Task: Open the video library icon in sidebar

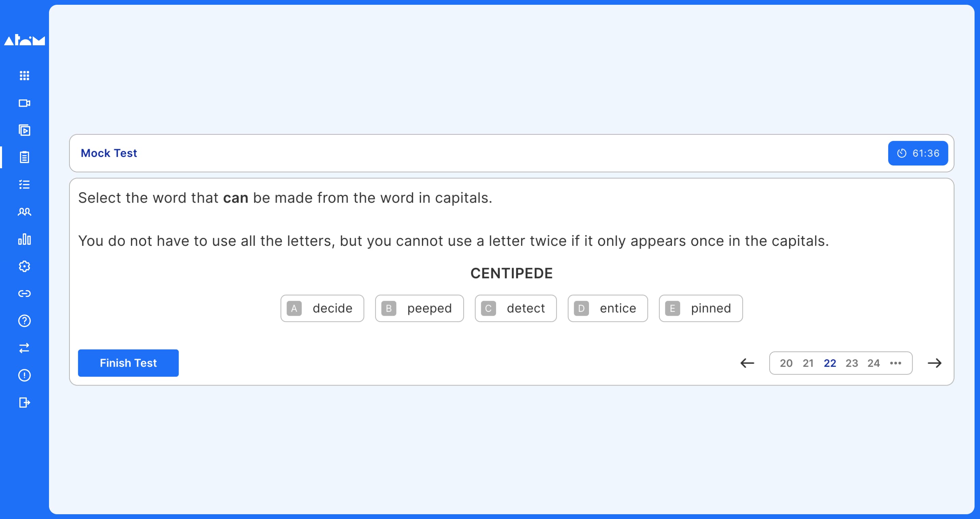Action: coord(24,130)
